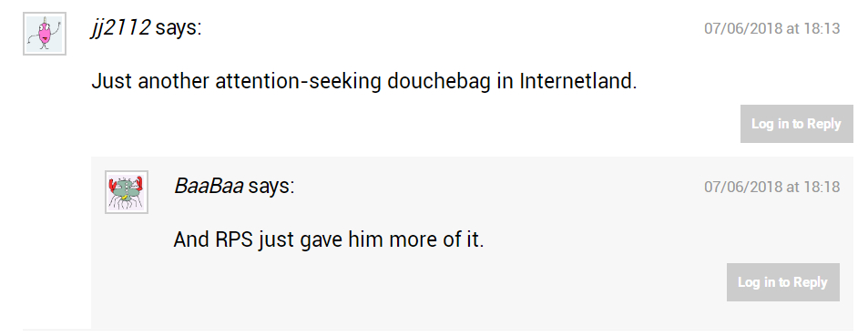Click "says:" next to BaaBaa
This screenshot has height=336, width=868.
pyautogui.click(x=271, y=186)
